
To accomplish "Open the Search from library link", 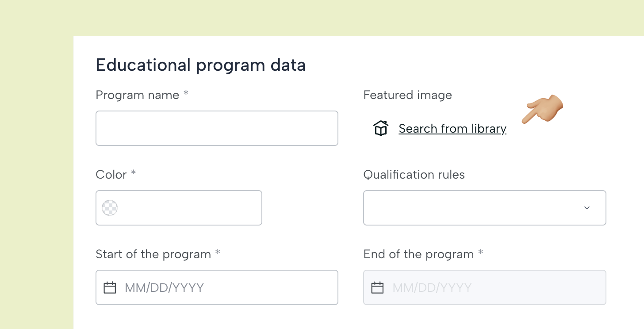I will 452,129.
